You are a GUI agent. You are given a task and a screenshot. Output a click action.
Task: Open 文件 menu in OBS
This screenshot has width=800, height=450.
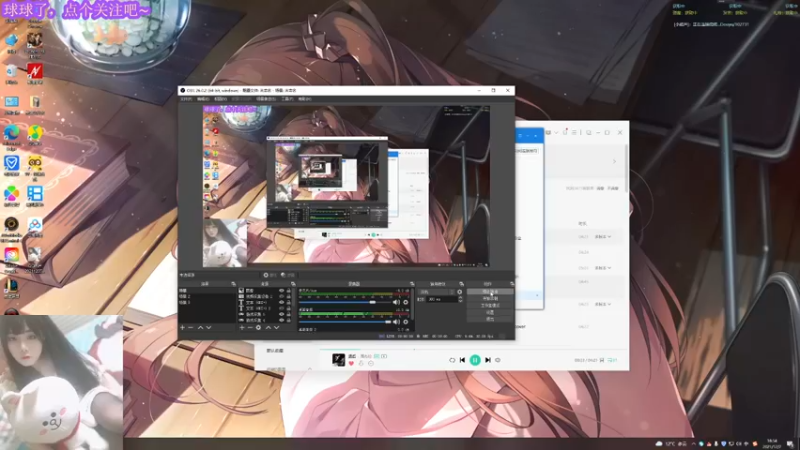tap(186, 99)
